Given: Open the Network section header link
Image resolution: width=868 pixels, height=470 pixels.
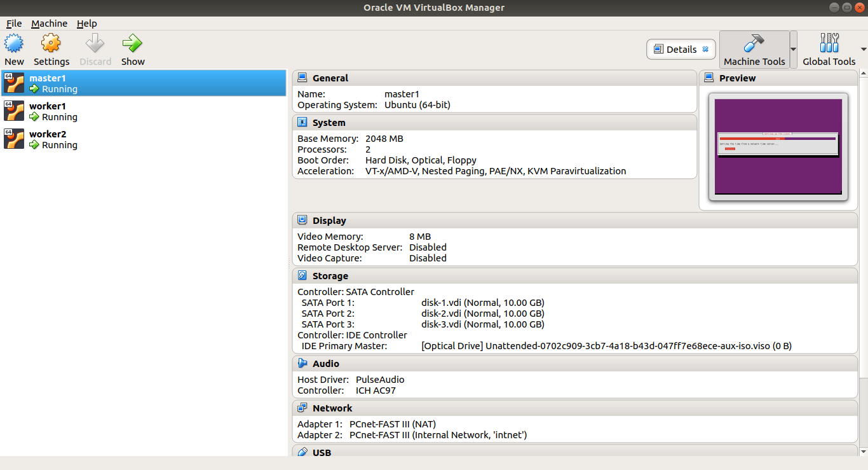Looking at the screenshot, I should (332, 408).
